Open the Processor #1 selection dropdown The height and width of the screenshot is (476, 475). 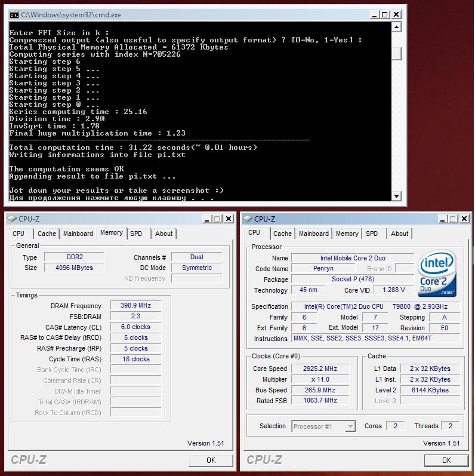coord(350,426)
